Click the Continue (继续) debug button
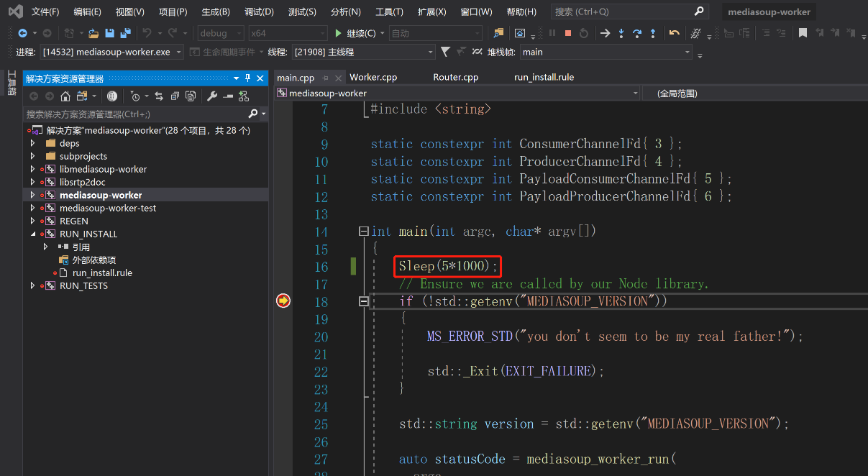This screenshot has height=476, width=868. tap(355, 33)
